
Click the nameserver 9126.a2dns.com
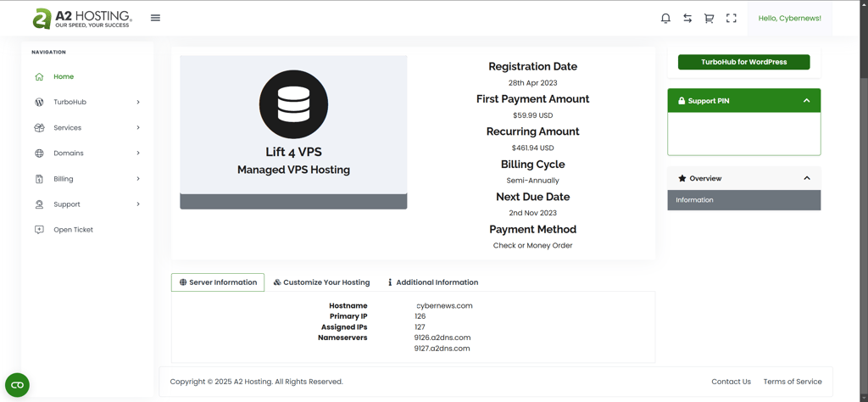[x=442, y=338]
